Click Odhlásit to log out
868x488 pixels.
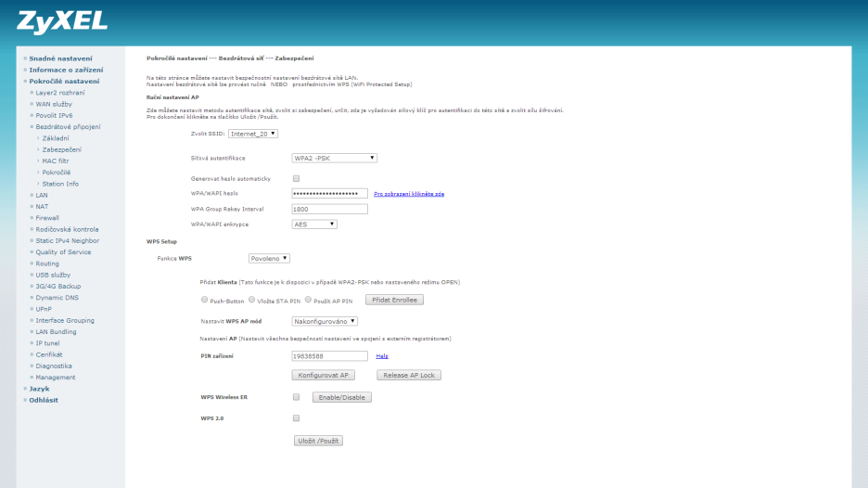[x=44, y=400]
